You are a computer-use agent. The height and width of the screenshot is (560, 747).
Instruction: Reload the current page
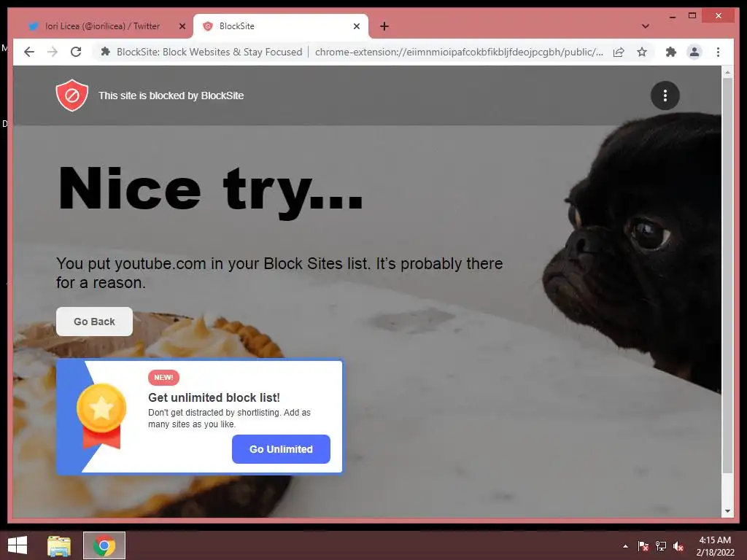tap(76, 52)
